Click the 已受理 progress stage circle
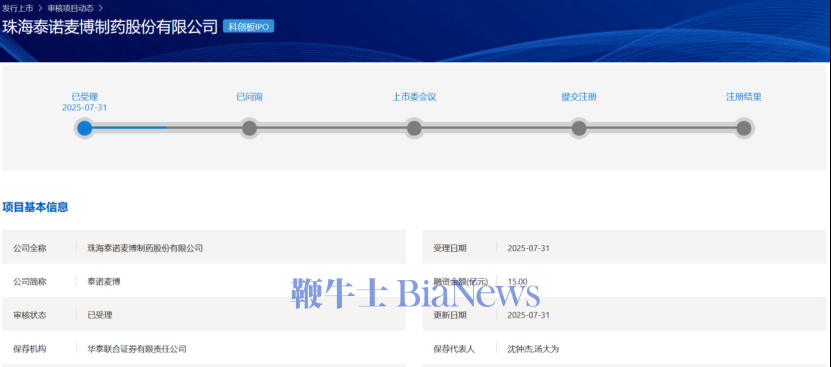The height and width of the screenshot is (367, 831). pyautogui.click(x=85, y=128)
